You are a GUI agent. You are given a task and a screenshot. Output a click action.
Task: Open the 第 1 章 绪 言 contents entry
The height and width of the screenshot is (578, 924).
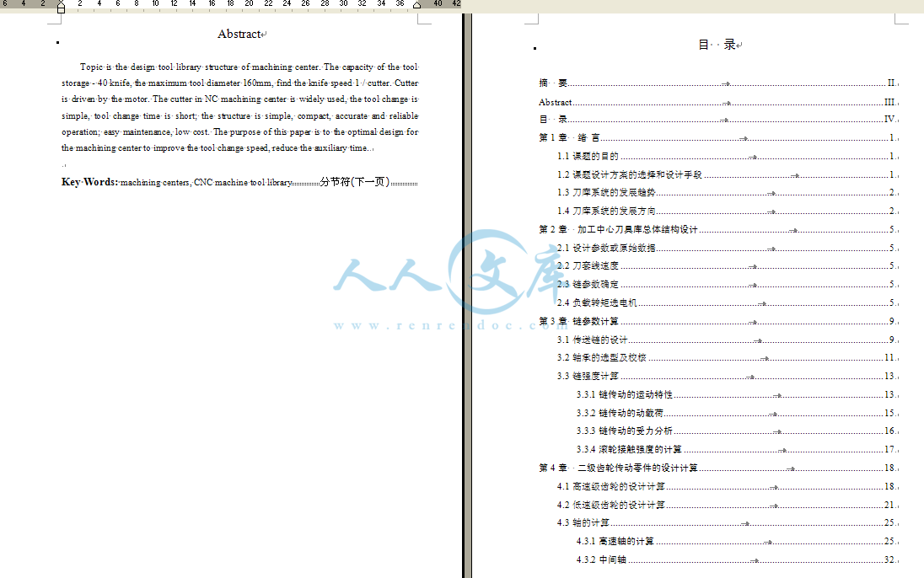[717, 137]
